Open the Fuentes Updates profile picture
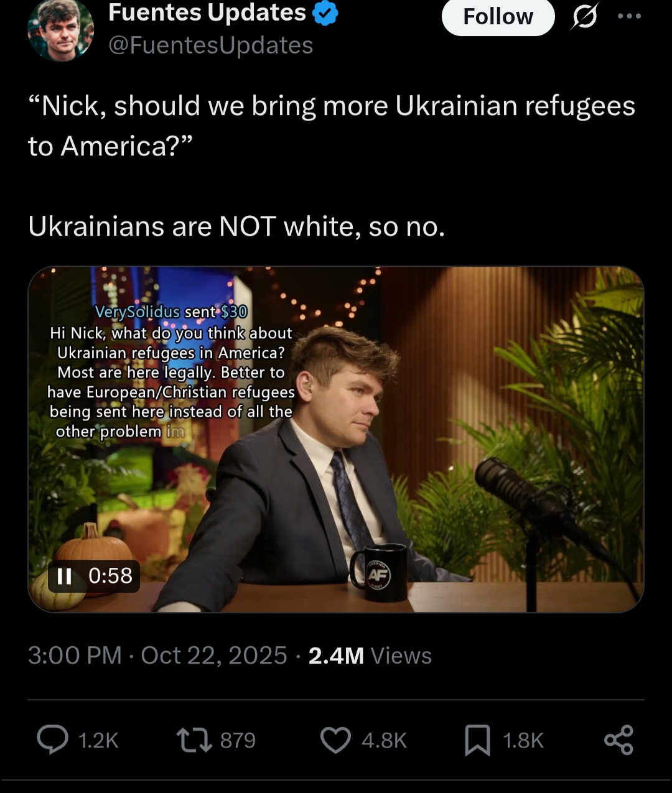 pos(60,29)
